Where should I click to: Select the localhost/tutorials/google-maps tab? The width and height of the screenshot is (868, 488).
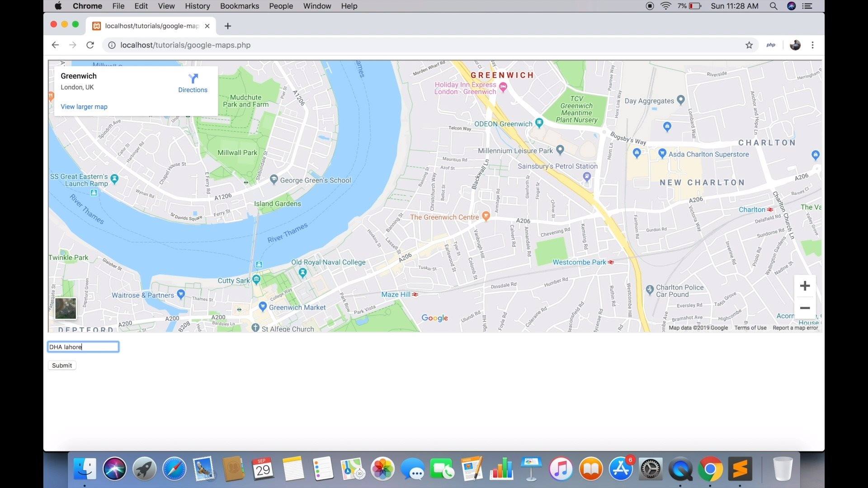click(151, 26)
